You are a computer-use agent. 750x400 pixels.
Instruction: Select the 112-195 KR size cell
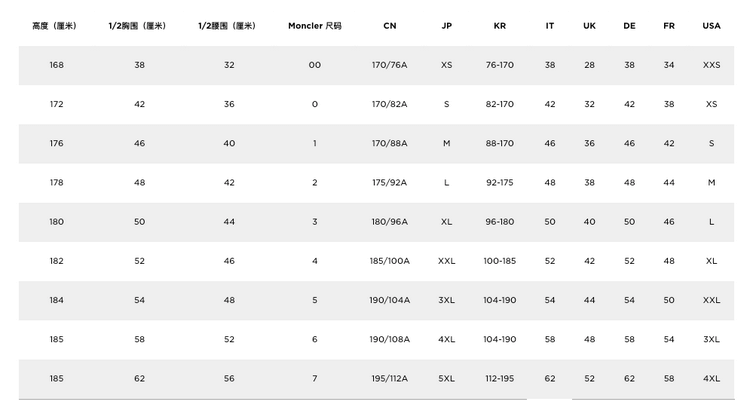(x=500, y=378)
